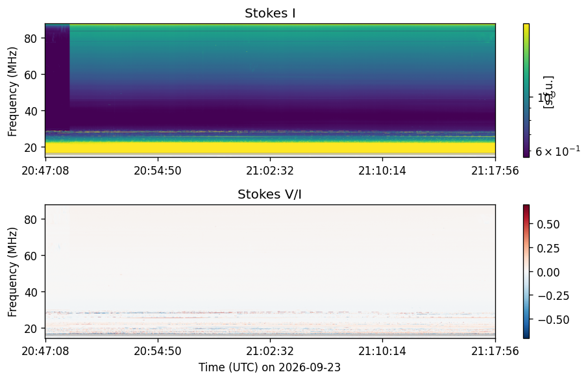Click the 21:17:56 tick on bottom plot
The height and width of the screenshot is (381, 588).
pyautogui.click(x=495, y=351)
